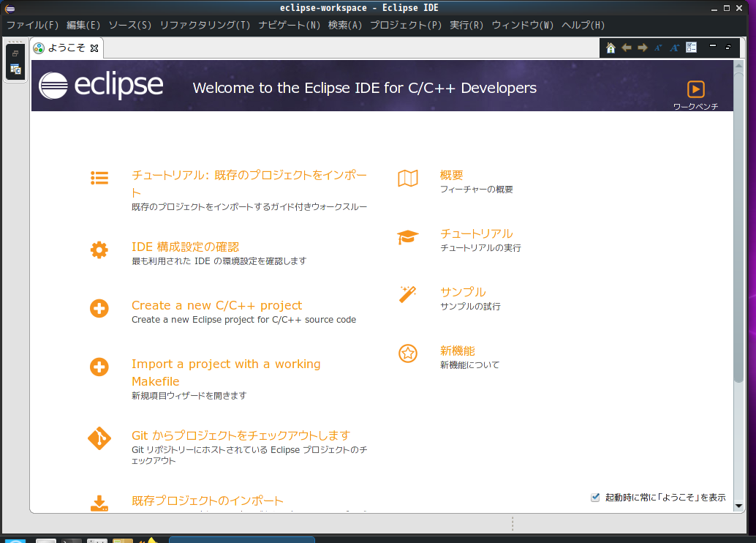This screenshot has height=543, width=756.
Task: Click text 新規項目ウィザードを開きます
Action: coord(189,395)
